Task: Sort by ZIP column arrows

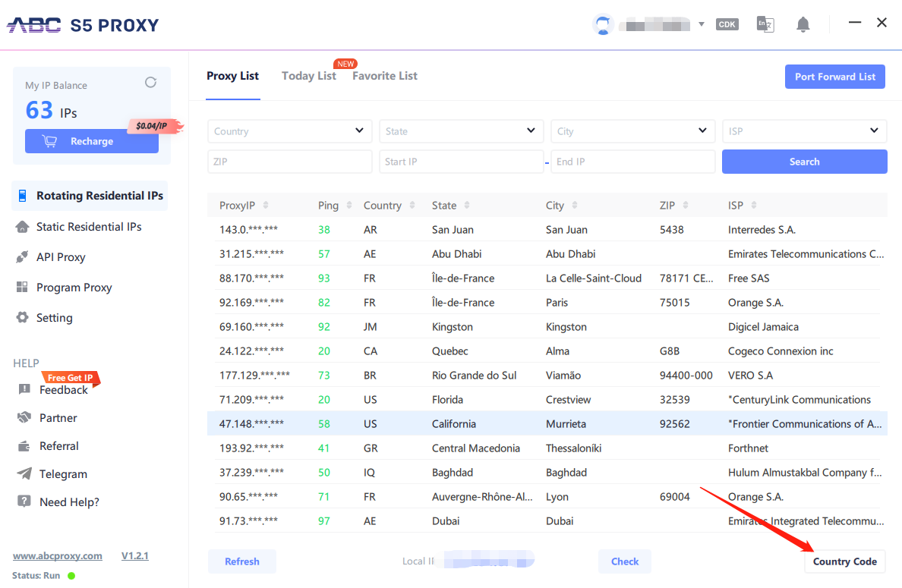Action: pos(685,205)
